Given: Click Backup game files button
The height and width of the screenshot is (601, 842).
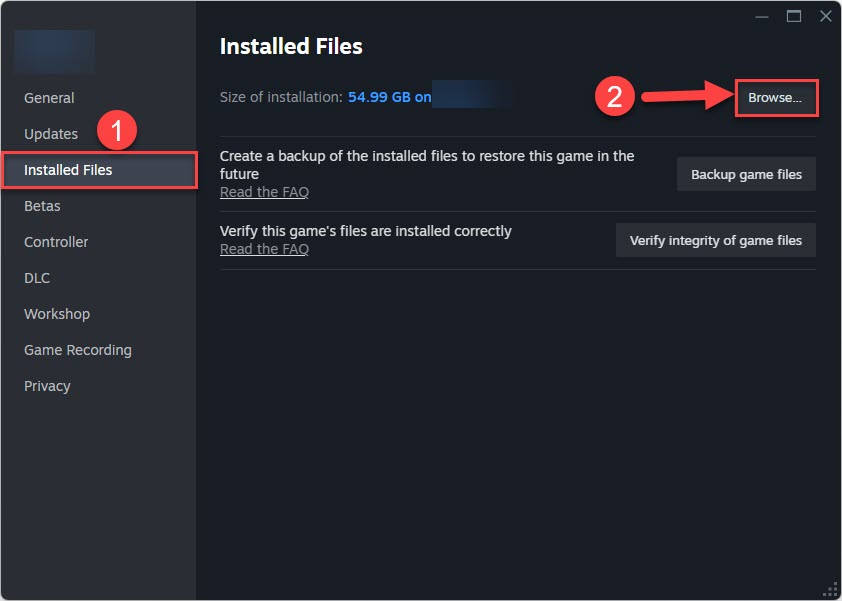Looking at the screenshot, I should (x=746, y=175).
